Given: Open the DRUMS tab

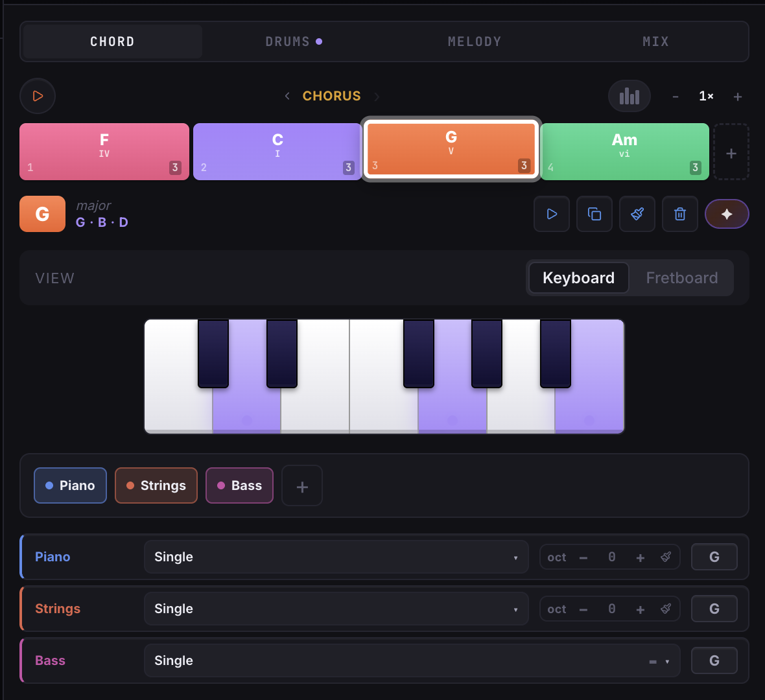Looking at the screenshot, I should [293, 41].
